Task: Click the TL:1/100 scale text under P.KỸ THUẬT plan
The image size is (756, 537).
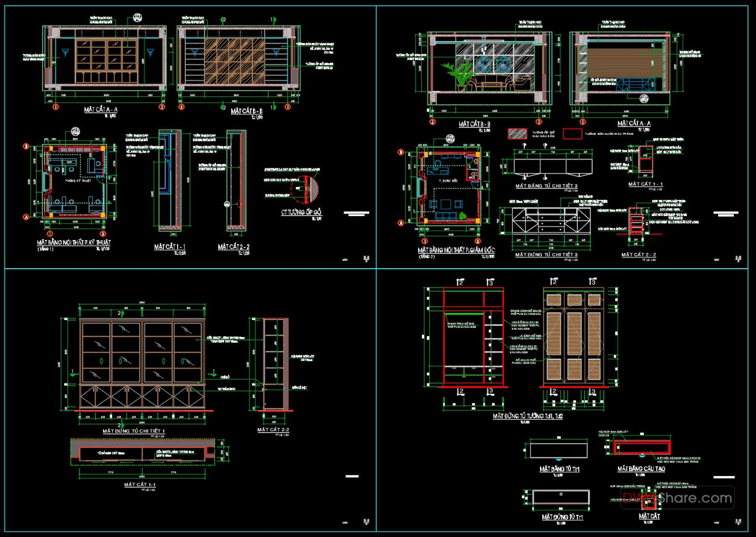Action: [x=103, y=248]
